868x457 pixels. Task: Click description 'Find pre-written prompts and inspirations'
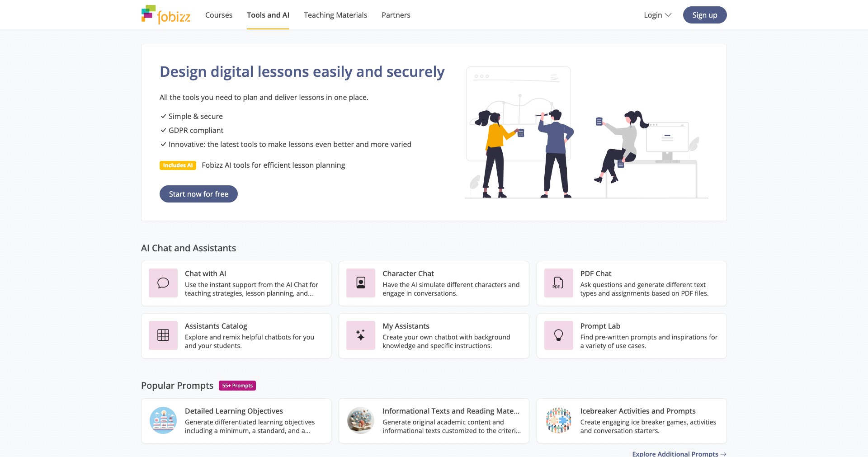(x=649, y=341)
